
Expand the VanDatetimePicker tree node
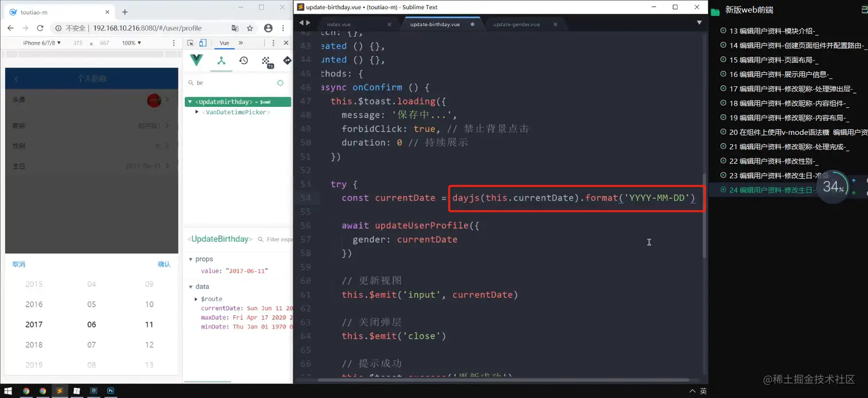[197, 112]
